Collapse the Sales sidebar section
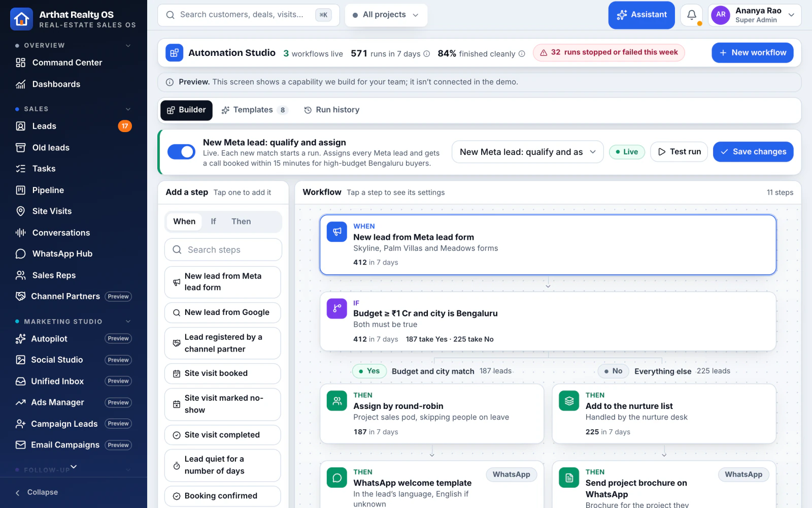This screenshot has height=508, width=812. (x=128, y=109)
